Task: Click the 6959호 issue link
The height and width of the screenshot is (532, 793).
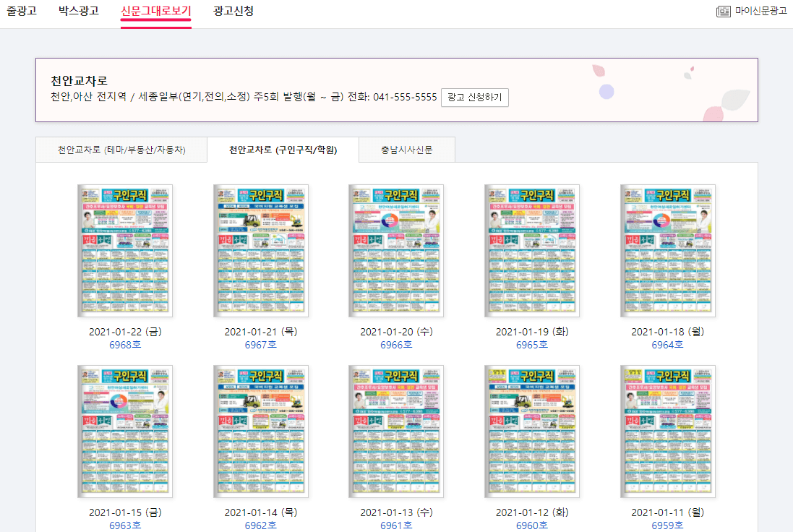Action: pos(667,525)
